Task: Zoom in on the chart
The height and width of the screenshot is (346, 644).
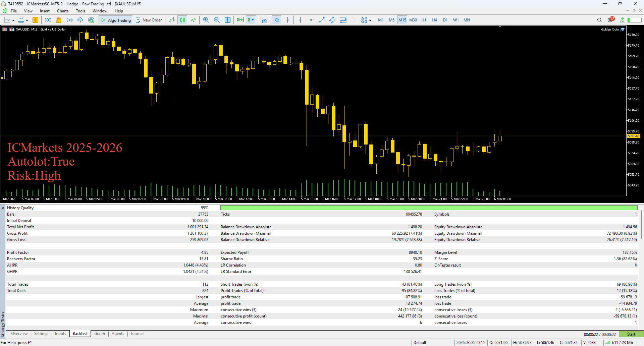Action: [x=206, y=20]
